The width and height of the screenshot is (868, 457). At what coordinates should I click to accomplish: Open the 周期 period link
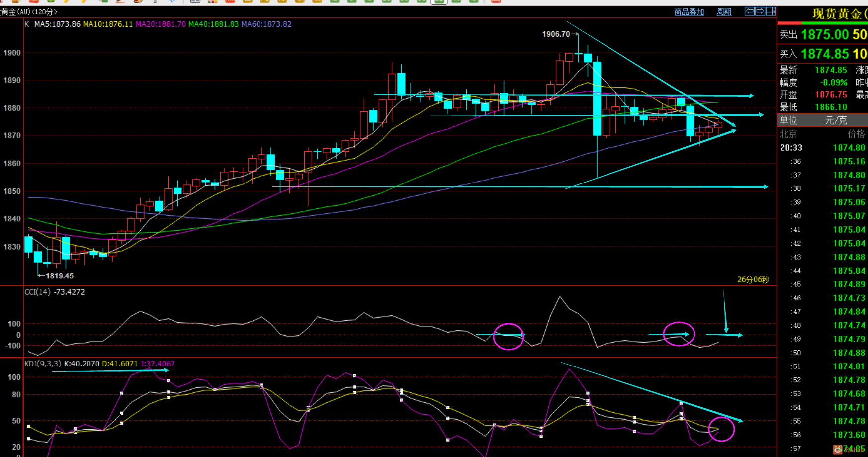[x=724, y=12]
